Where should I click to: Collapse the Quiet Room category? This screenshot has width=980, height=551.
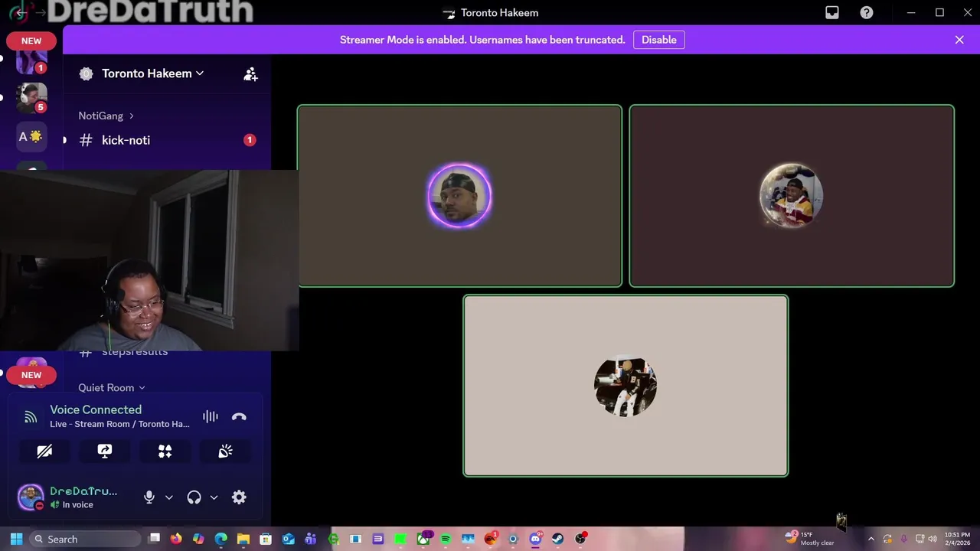(112, 388)
